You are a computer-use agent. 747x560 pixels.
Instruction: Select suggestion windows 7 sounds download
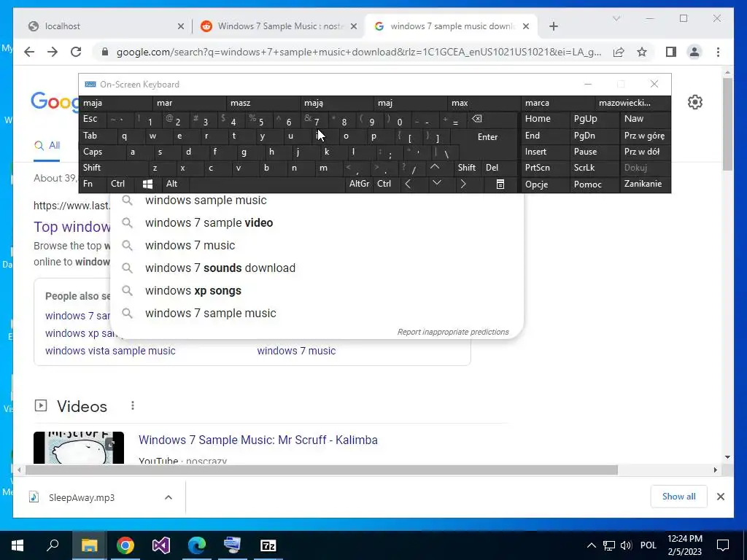[317, 268]
